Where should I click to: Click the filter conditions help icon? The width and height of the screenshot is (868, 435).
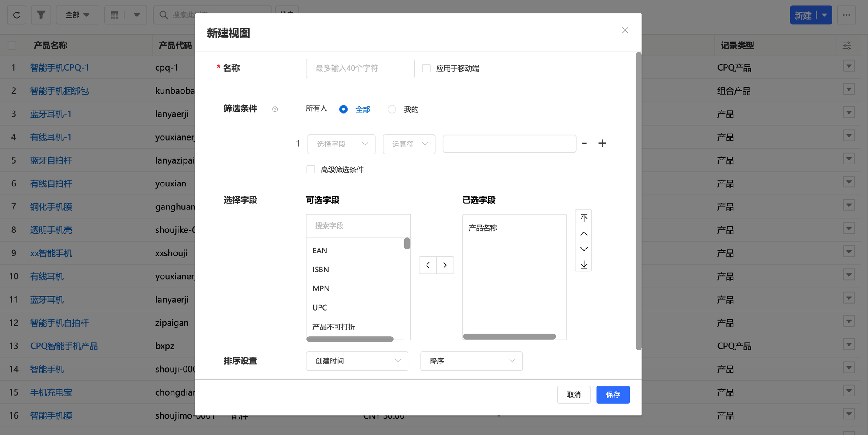tap(275, 109)
